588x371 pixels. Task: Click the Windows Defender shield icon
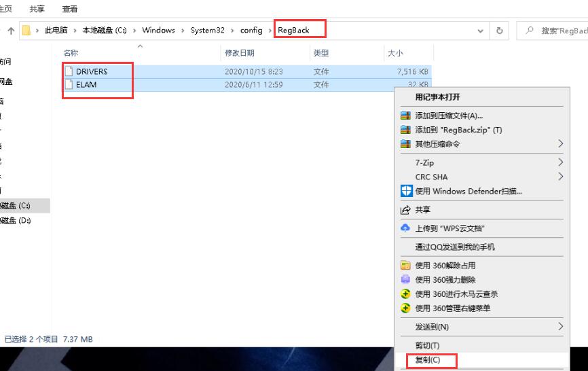pos(406,191)
